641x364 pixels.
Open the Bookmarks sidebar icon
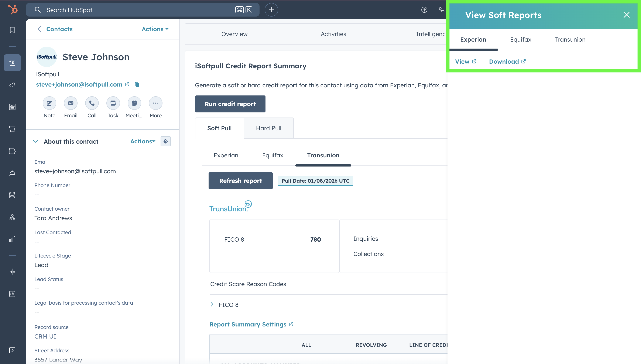point(12,30)
